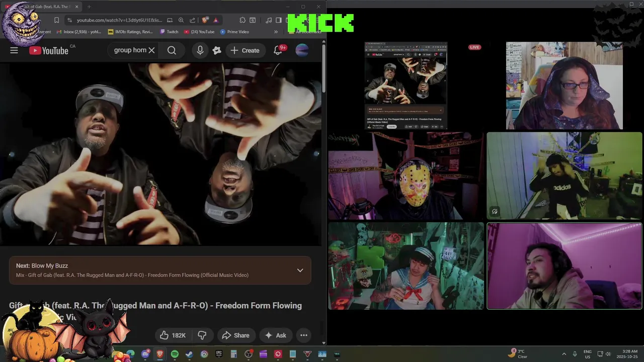The height and width of the screenshot is (362, 644).
Task: Click the YouTube search magnifier button
Action: (x=172, y=50)
